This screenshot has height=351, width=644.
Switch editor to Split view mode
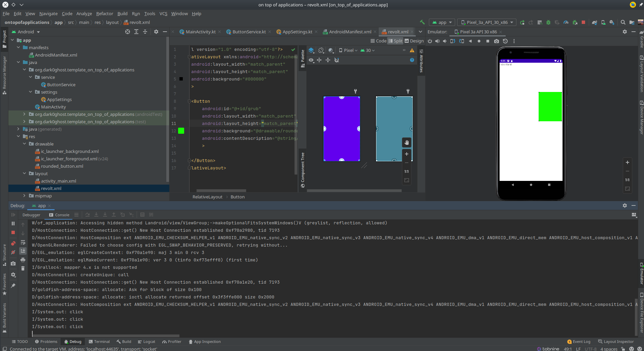tap(395, 41)
